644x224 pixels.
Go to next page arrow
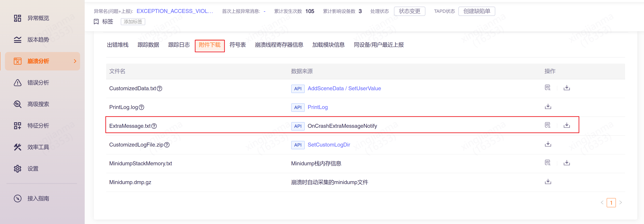pos(620,203)
